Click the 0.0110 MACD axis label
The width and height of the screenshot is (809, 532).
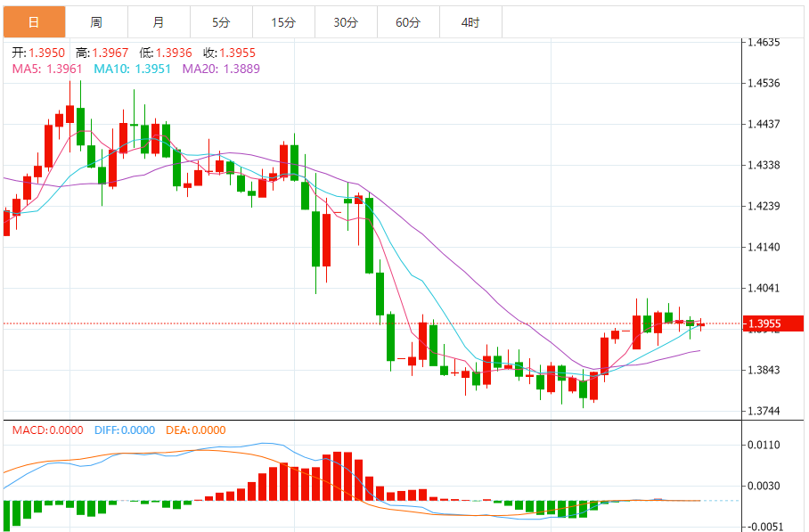[764, 445]
